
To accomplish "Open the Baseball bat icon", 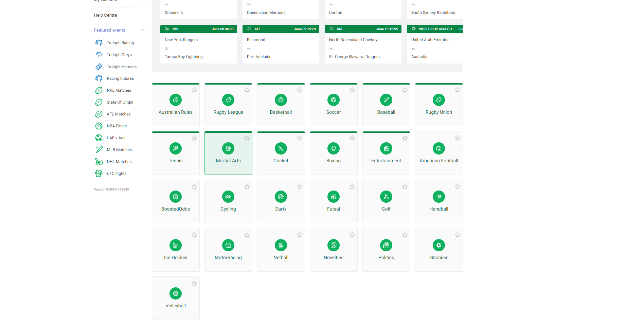I will point(386,100).
